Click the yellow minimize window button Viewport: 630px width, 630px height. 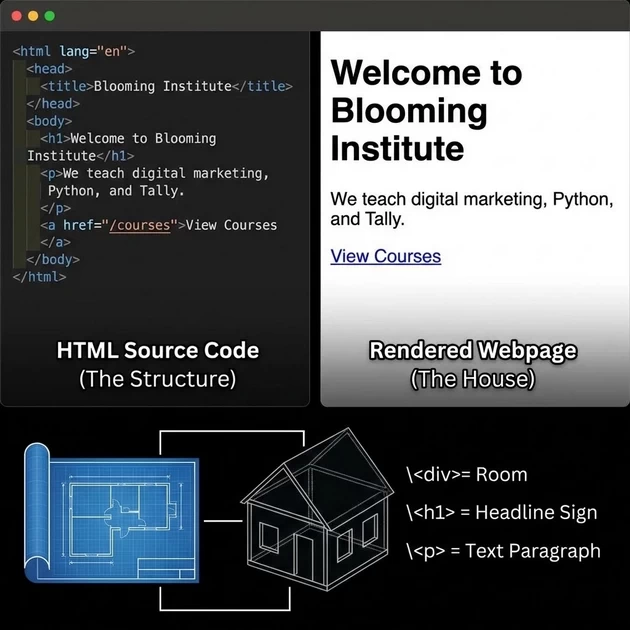point(33,16)
